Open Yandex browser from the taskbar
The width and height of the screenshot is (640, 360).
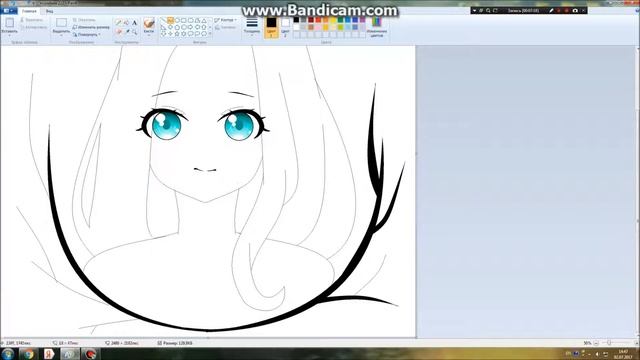click(49, 354)
